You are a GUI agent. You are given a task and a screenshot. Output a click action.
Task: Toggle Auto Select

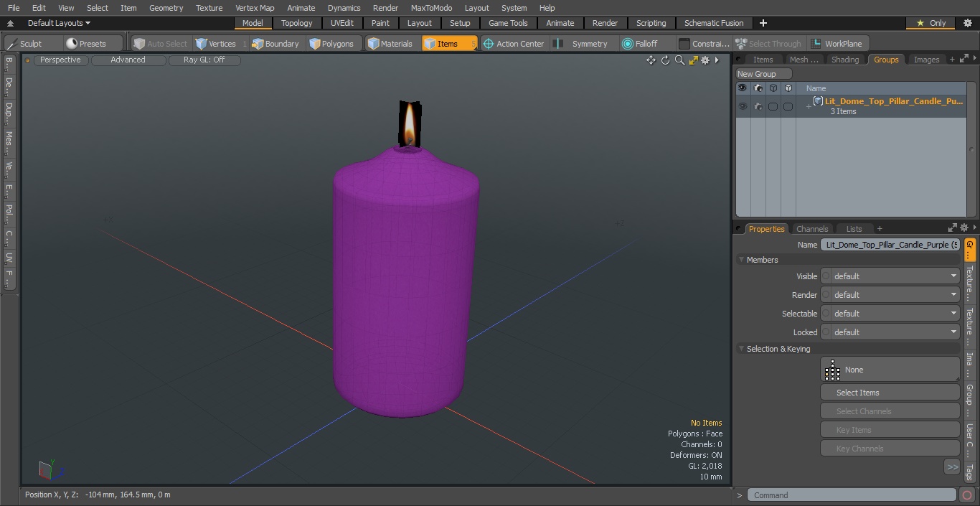160,44
